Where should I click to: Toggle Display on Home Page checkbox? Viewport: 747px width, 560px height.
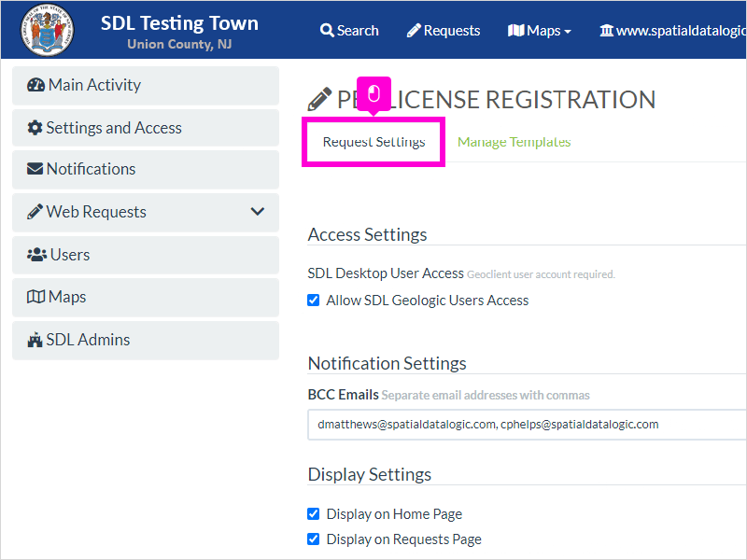(x=314, y=514)
